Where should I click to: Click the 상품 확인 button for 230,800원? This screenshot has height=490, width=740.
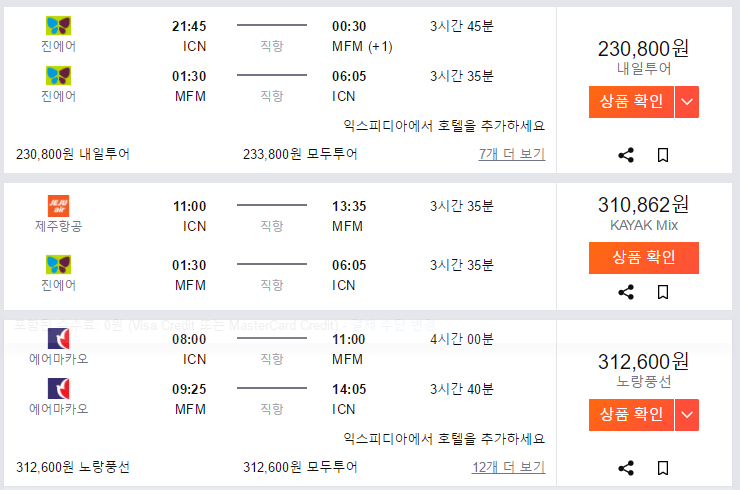pyautogui.click(x=631, y=102)
